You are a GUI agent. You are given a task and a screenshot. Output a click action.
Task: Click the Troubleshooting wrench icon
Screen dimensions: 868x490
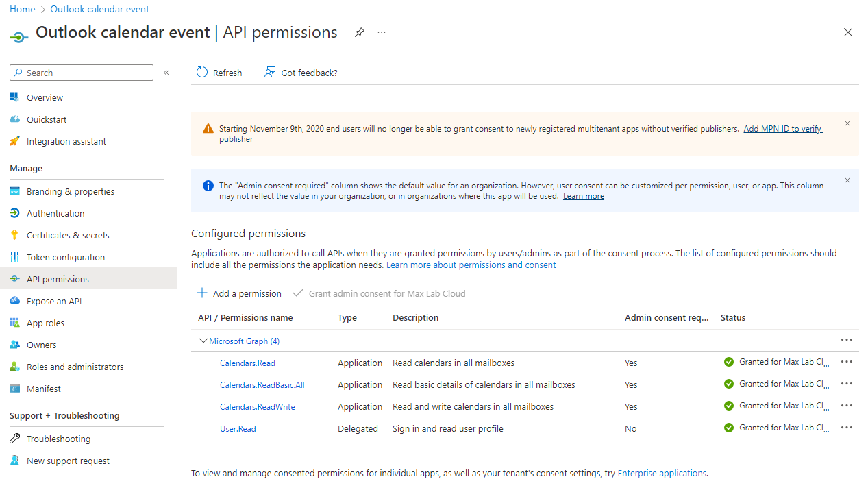point(14,439)
